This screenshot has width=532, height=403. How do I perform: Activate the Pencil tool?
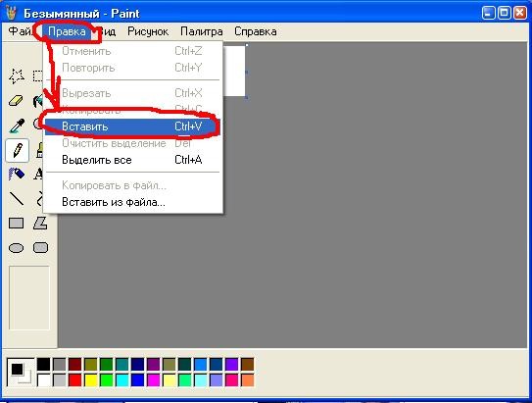click(x=18, y=150)
